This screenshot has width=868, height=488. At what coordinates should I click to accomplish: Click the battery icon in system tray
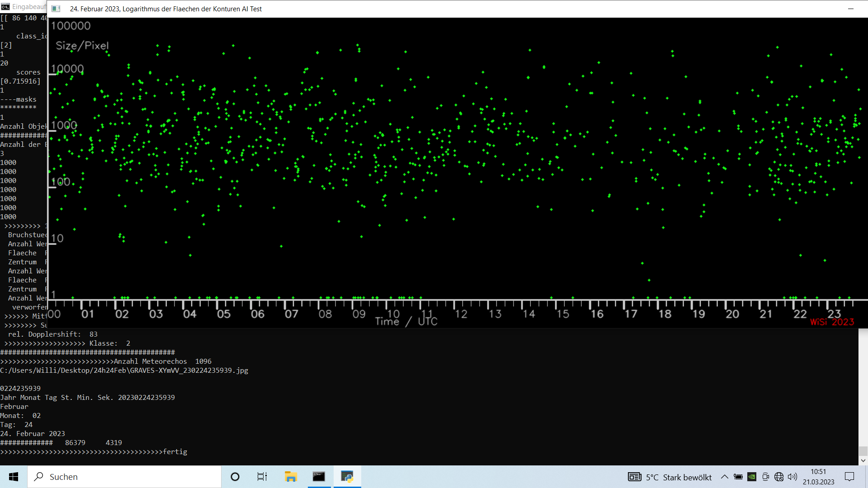pyautogui.click(x=738, y=477)
